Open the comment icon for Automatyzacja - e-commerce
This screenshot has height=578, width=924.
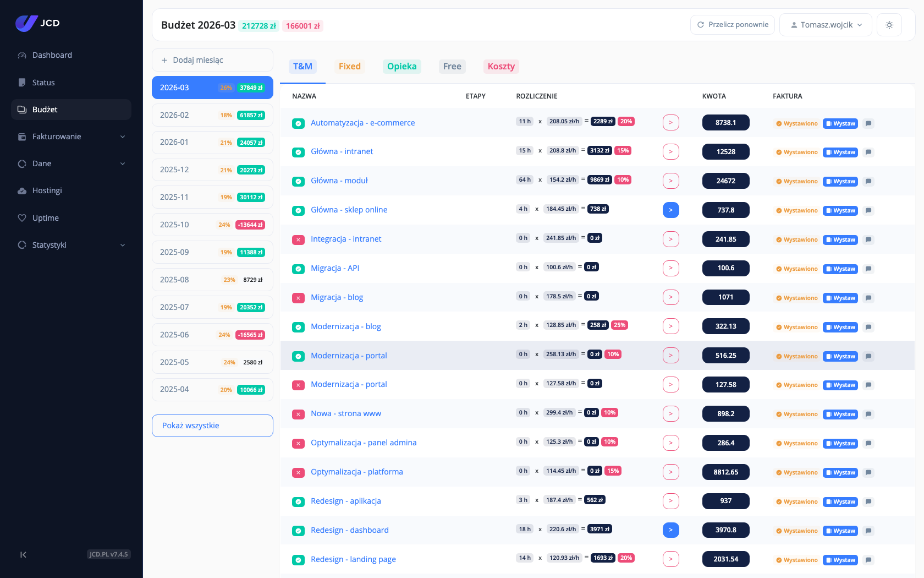coord(868,123)
